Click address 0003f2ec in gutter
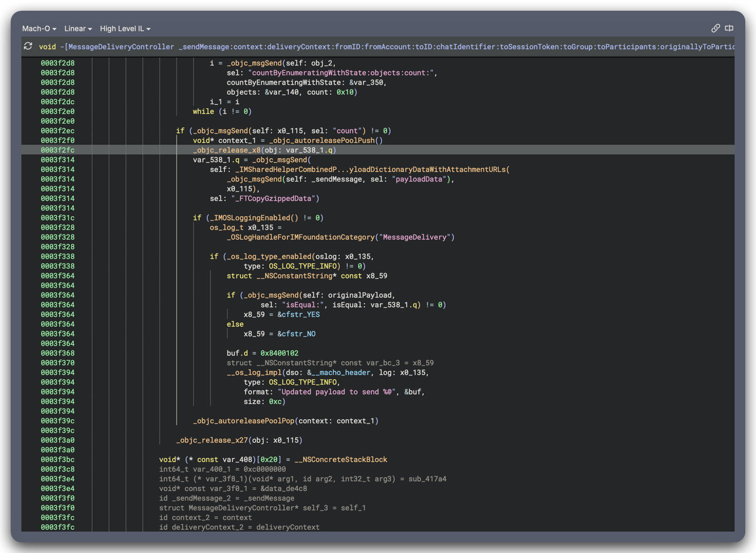The image size is (756, 553). pyautogui.click(x=57, y=131)
